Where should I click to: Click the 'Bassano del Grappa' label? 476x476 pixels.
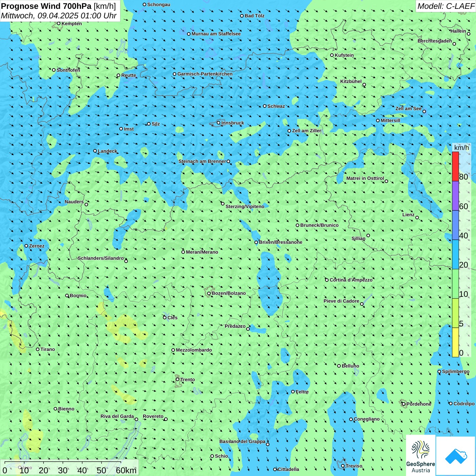242,441
